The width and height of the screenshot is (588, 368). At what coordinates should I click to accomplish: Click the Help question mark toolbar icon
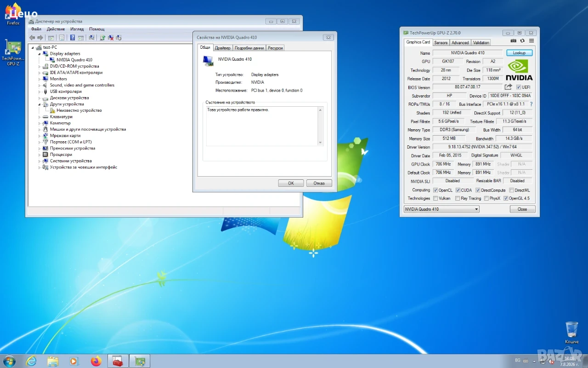click(73, 38)
